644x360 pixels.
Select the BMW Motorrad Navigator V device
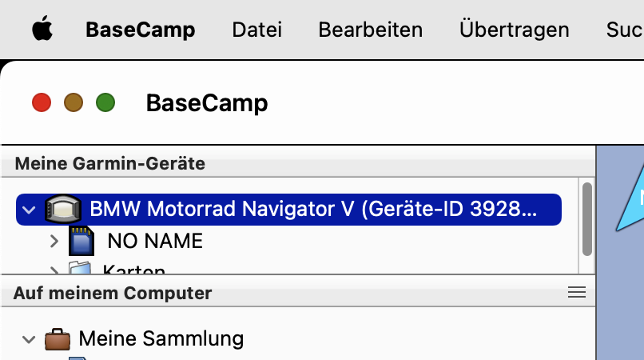coord(288,210)
